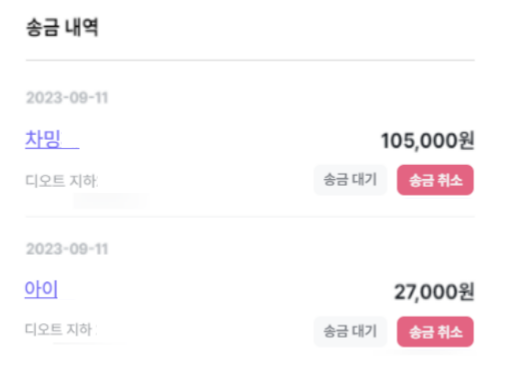Click the 디오트 지하 address under 차밍
524x375 pixels.
[x=61, y=181]
